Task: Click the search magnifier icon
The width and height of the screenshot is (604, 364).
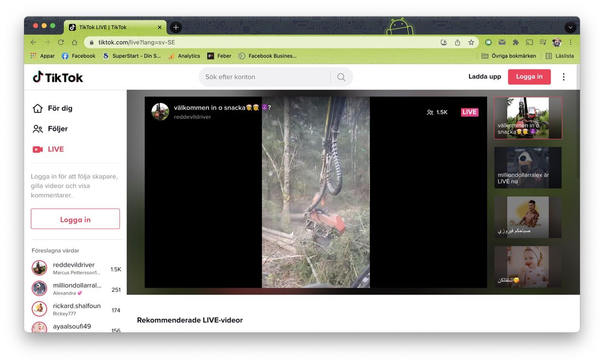Action: pyautogui.click(x=341, y=76)
